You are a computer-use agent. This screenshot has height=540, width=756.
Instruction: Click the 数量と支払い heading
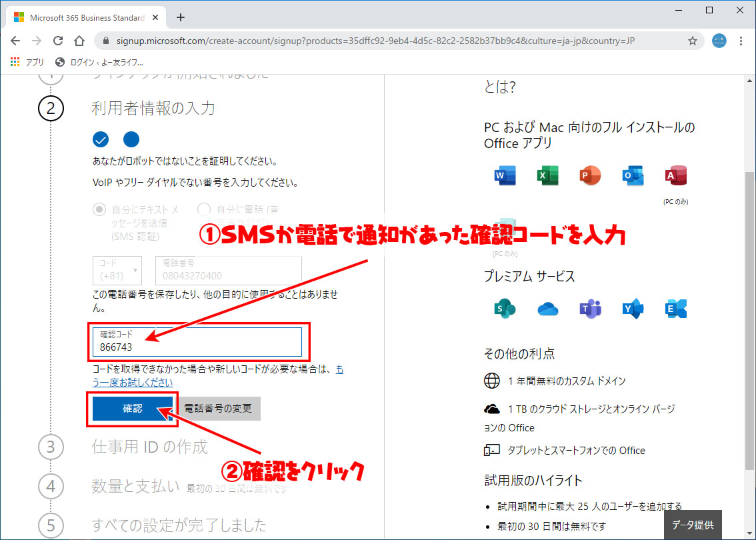pyautogui.click(x=135, y=486)
